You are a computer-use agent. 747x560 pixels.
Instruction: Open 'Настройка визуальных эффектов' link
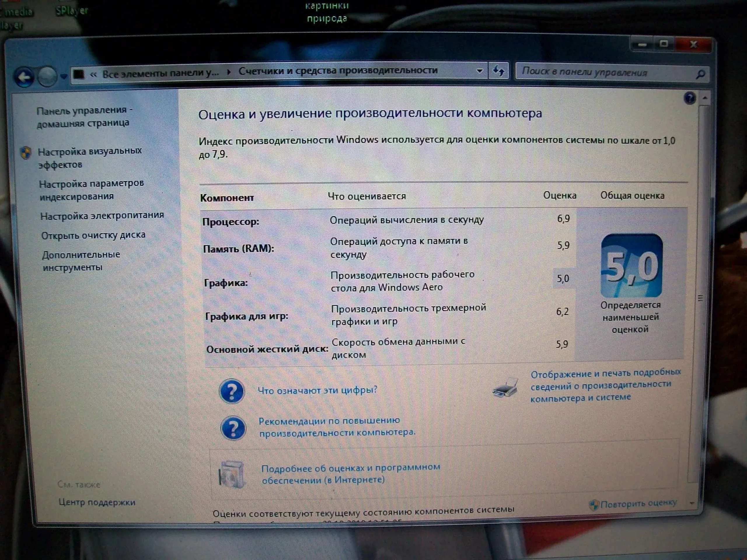pos(90,157)
